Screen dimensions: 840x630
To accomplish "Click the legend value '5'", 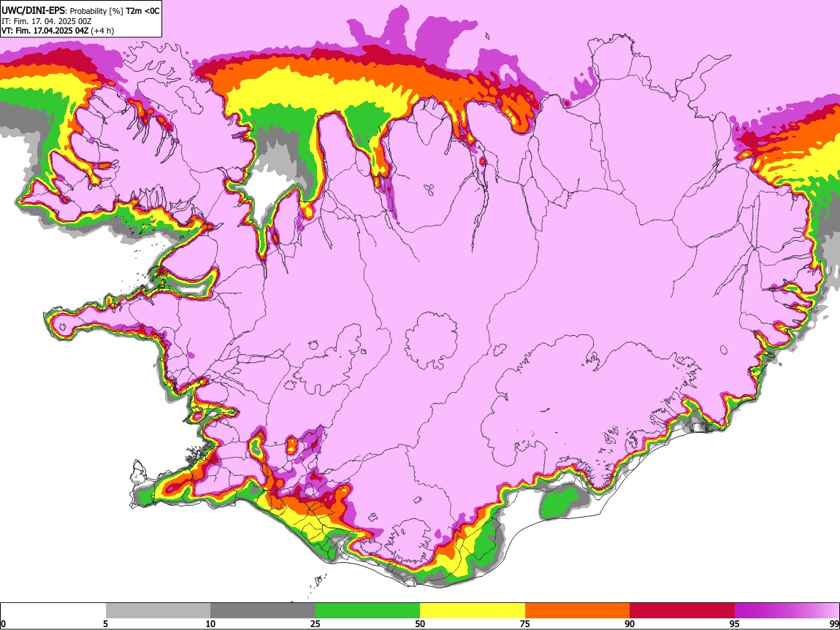I will (x=105, y=624).
